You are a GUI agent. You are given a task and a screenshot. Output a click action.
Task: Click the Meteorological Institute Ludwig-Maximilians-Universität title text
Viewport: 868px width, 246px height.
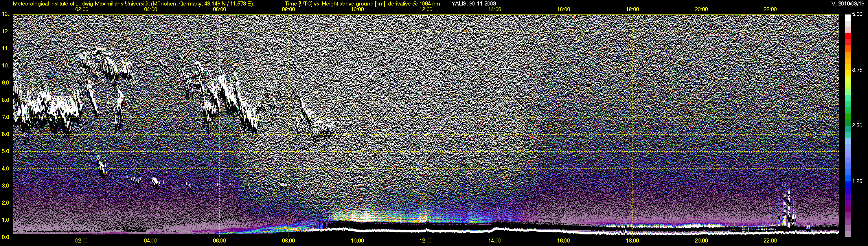coord(134,4)
